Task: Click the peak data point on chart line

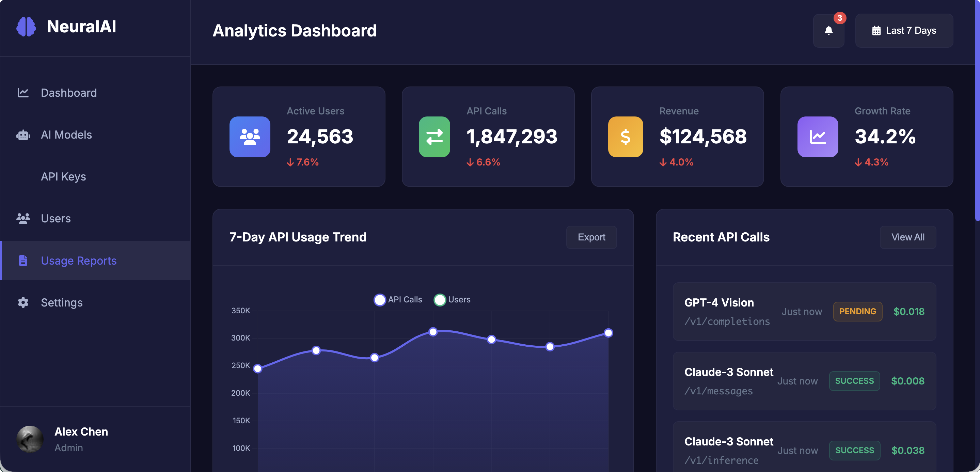Action: (x=432, y=332)
